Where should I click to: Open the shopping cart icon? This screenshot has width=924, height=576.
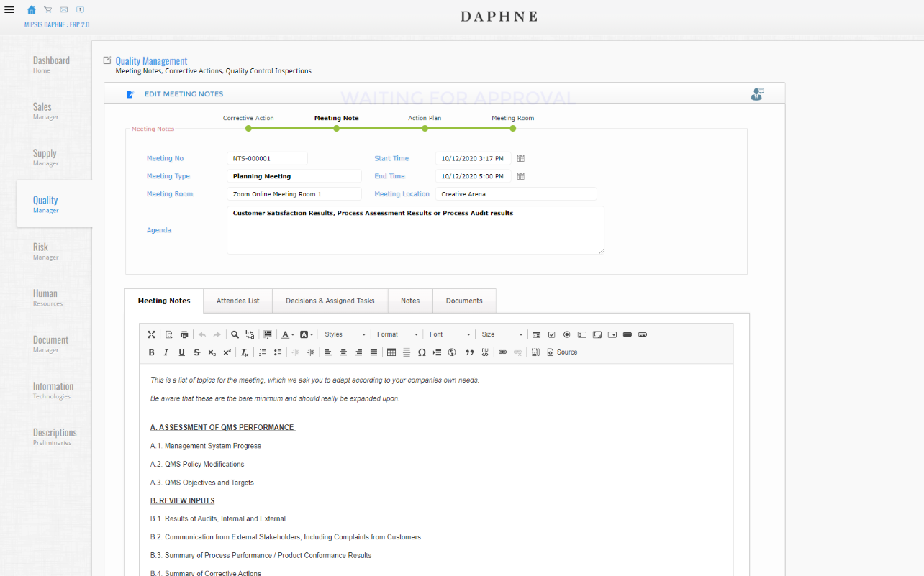pyautogui.click(x=47, y=9)
